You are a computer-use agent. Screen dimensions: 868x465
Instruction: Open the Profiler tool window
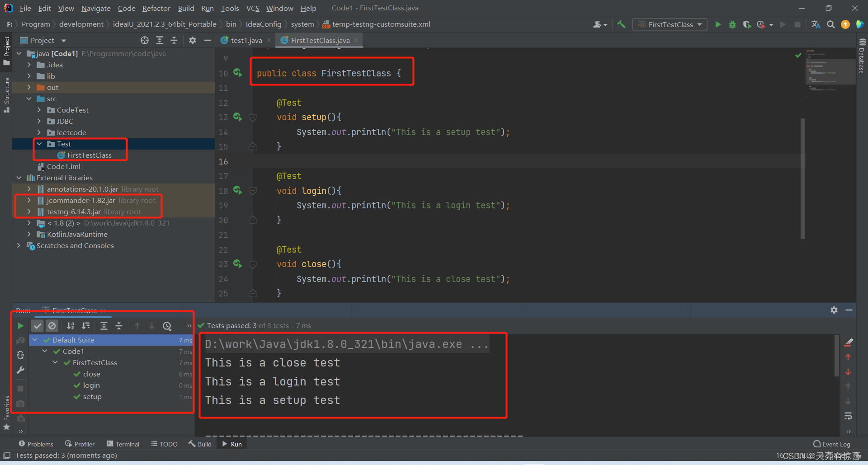[x=80, y=444]
